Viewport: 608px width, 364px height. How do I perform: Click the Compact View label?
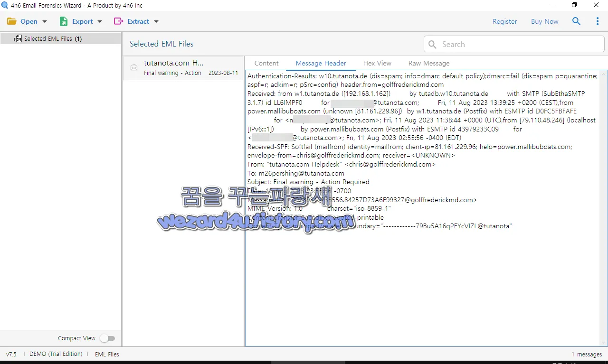pyautogui.click(x=76, y=338)
